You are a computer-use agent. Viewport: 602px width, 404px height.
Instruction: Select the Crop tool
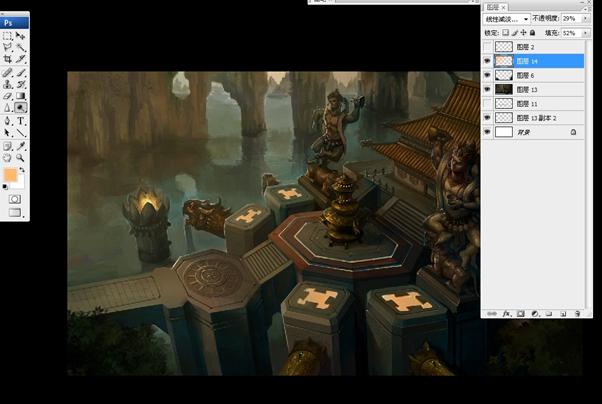point(7,59)
